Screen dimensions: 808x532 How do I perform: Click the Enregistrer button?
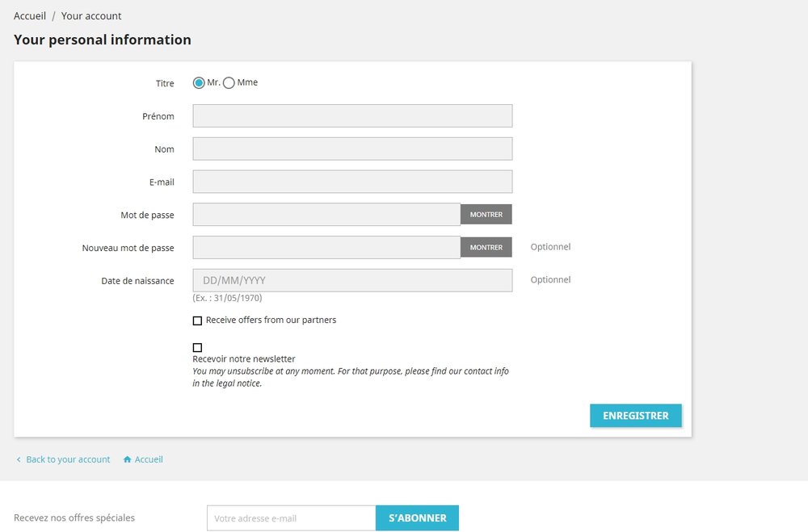coord(636,416)
